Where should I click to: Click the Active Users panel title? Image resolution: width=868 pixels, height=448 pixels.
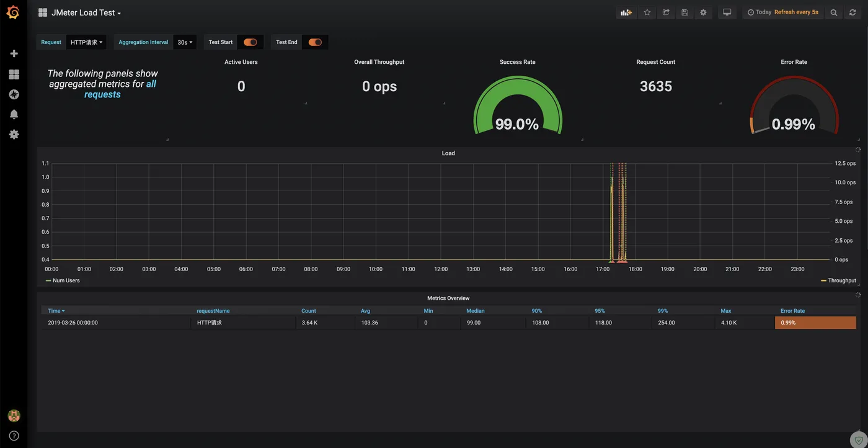click(x=241, y=62)
